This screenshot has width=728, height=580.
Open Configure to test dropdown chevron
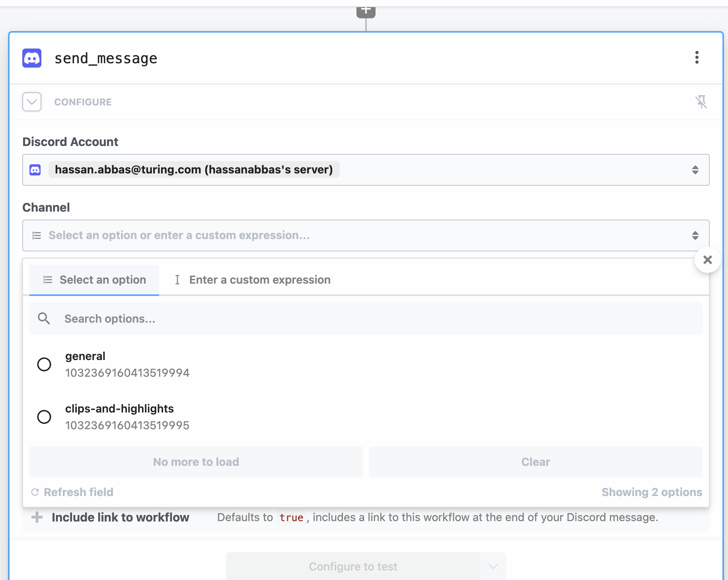pyautogui.click(x=493, y=566)
